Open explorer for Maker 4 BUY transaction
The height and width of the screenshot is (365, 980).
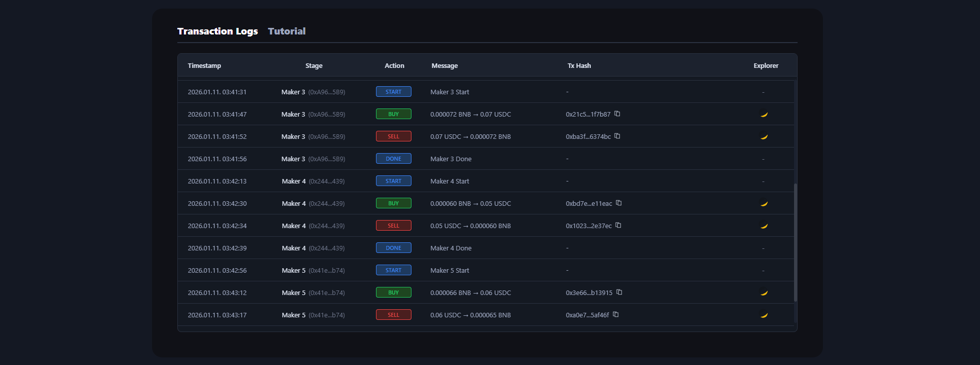point(764,203)
